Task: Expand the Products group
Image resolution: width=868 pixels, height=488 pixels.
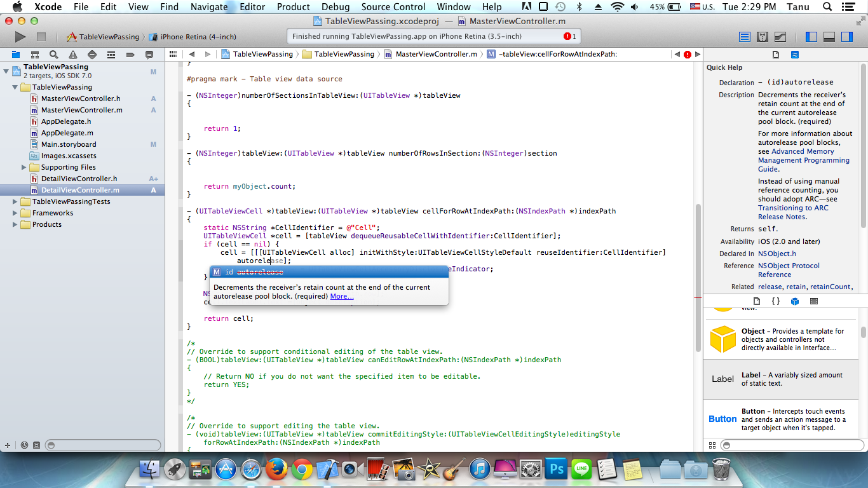Action: click(15, 224)
